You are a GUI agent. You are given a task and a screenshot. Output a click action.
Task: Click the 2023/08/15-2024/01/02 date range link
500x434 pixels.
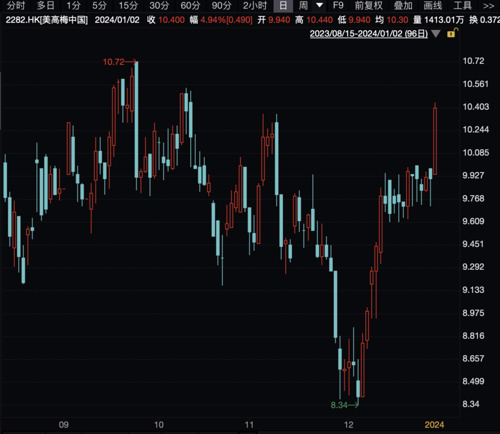click(x=369, y=34)
